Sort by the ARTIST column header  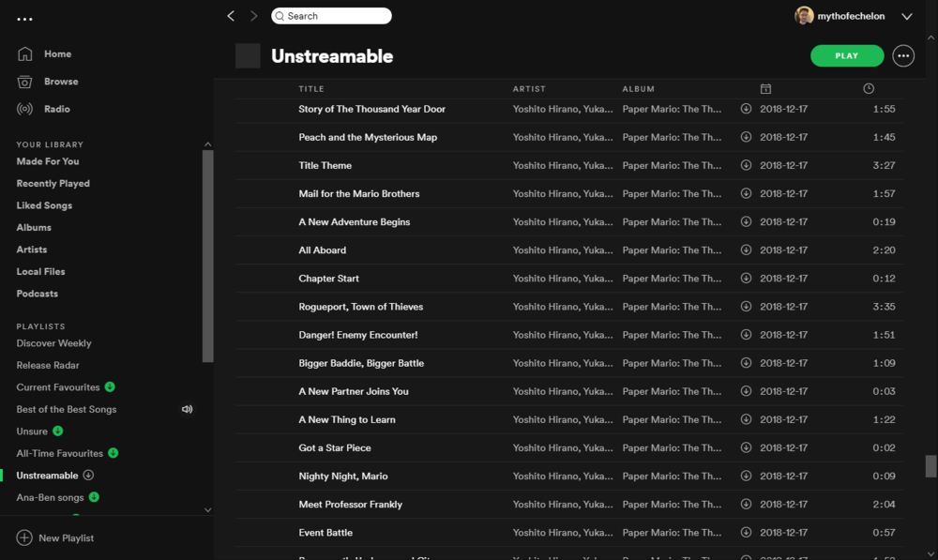click(529, 88)
